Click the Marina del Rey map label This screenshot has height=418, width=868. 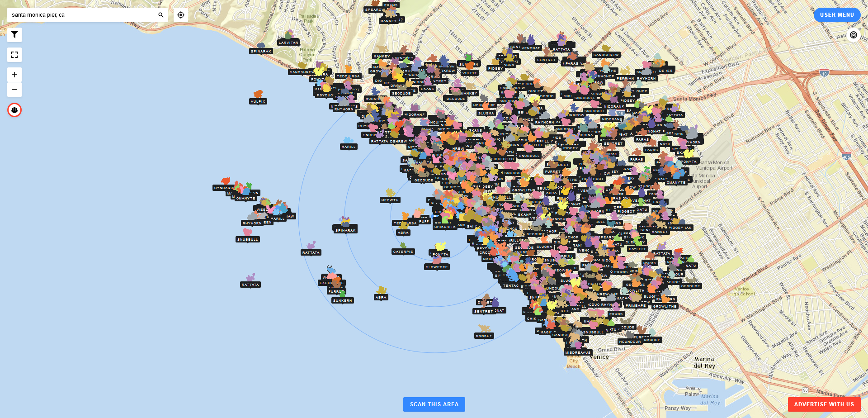(704, 362)
